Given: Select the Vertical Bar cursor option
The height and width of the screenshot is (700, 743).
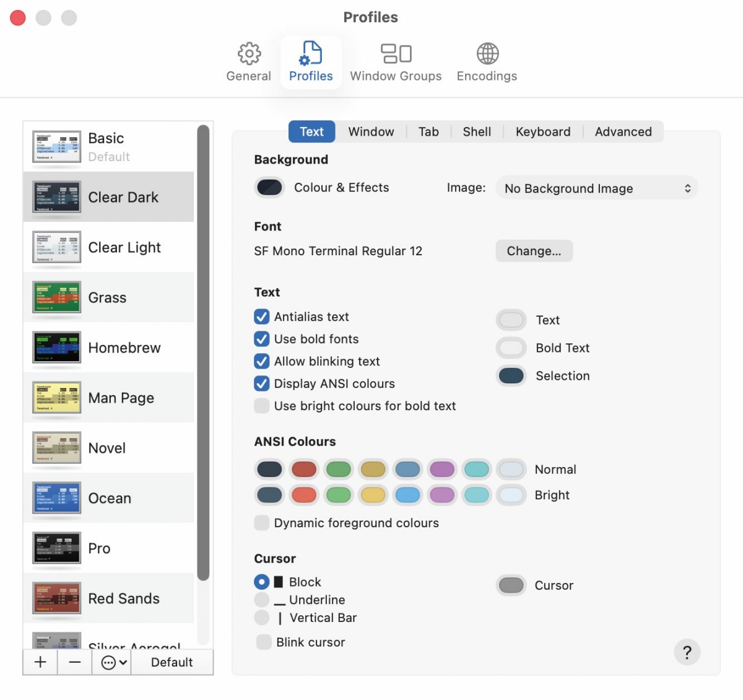Looking at the screenshot, I should [262, 618].
